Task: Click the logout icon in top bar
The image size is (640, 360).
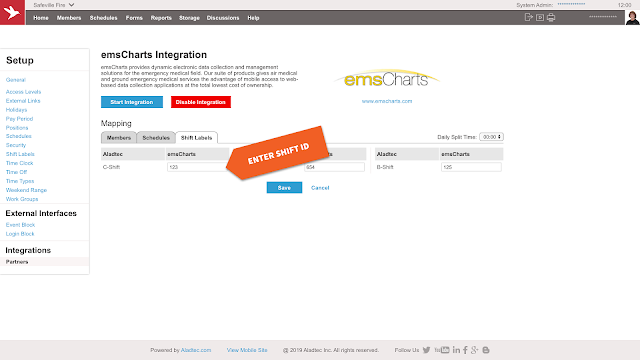Action: pos(529,17)
